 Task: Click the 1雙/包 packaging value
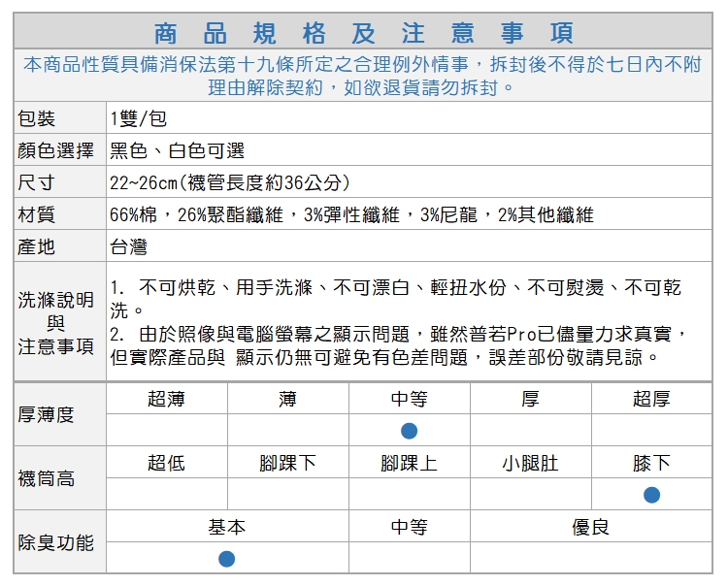139,119
